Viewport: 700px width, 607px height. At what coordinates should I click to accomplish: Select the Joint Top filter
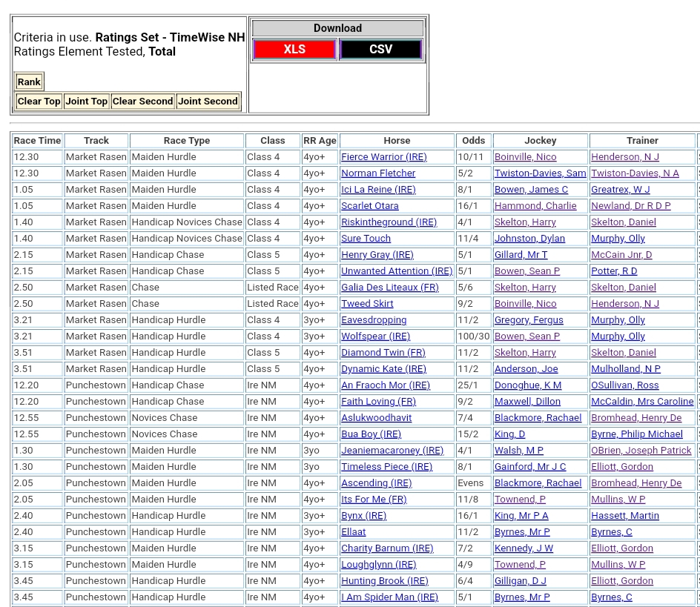[x=86, y=102]
